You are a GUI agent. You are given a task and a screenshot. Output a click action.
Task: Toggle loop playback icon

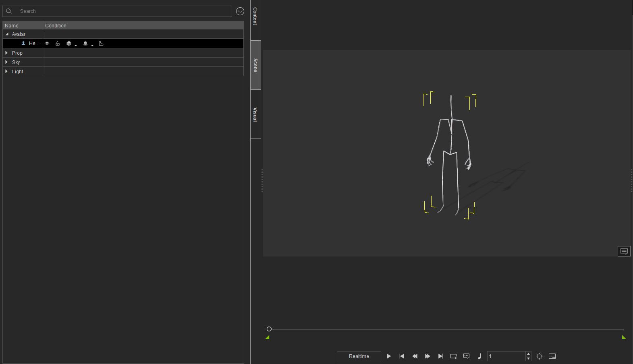(453, 356)
